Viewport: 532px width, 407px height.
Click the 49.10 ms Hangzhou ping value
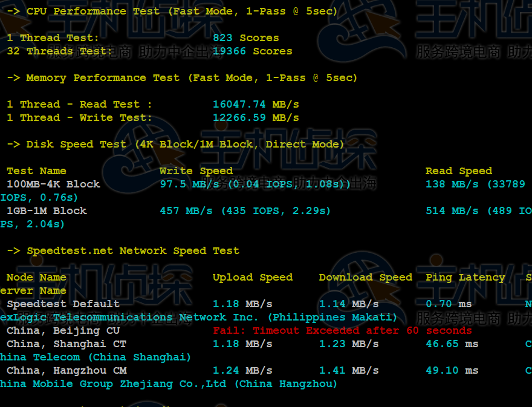pos(452,370)
